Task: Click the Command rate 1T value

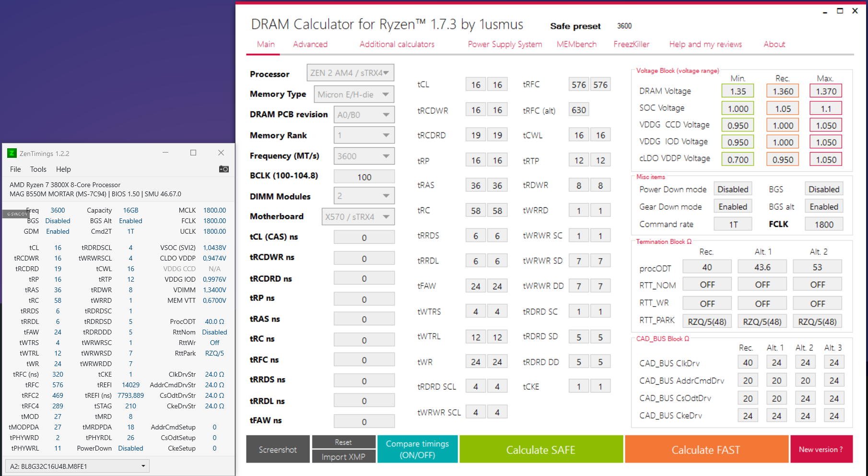Action: click(x=733, y=224)
